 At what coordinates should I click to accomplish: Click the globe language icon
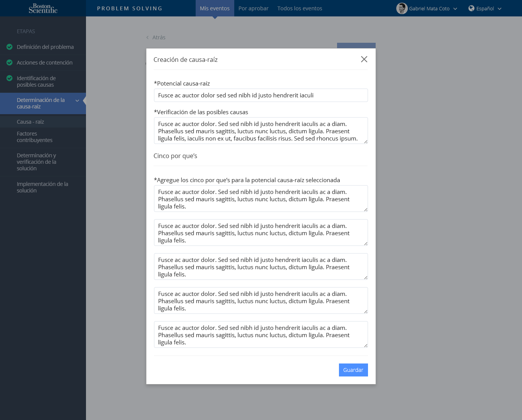point(471,8)
